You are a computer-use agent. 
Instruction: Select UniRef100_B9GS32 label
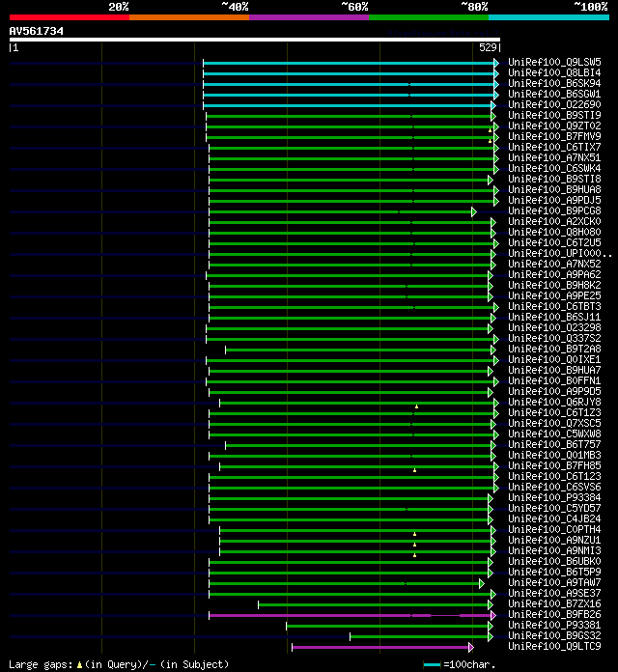coord(554,635)
